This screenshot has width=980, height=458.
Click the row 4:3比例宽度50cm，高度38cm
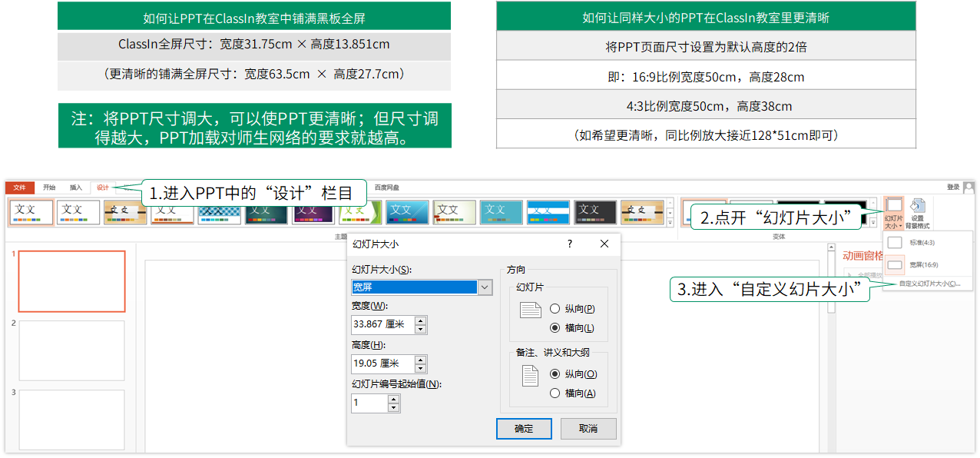coord(706,105)
